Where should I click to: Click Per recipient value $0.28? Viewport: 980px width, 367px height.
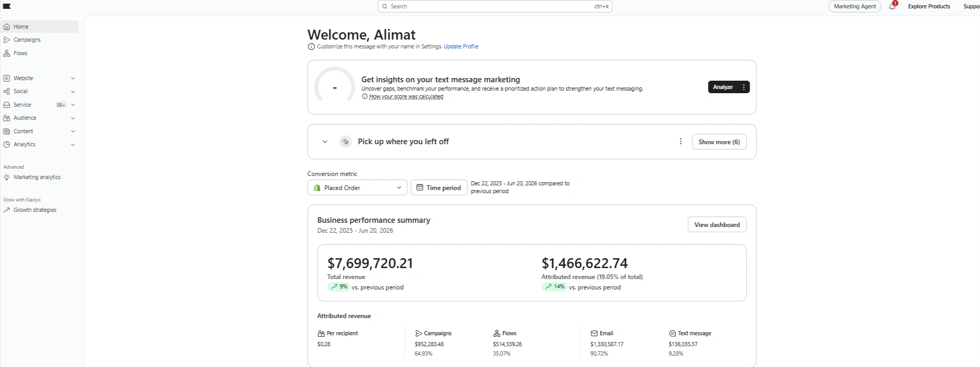tap(324, 344)
